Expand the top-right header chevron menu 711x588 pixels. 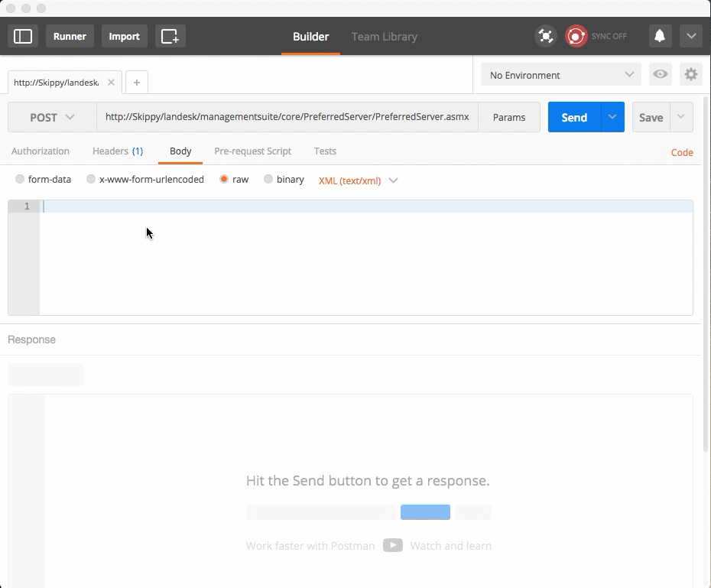coord(691,36)
